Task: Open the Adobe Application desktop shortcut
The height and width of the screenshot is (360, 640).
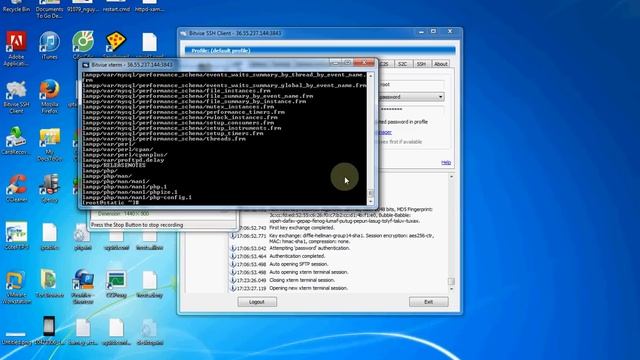Action: 16,48
